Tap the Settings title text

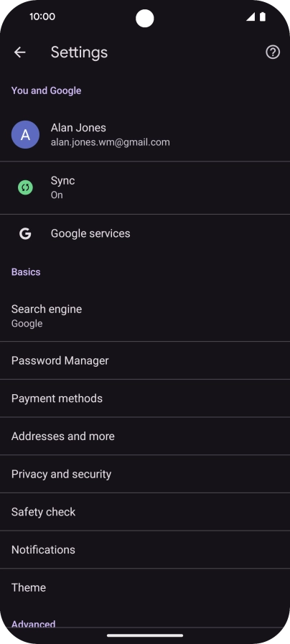tap(79, 52)
